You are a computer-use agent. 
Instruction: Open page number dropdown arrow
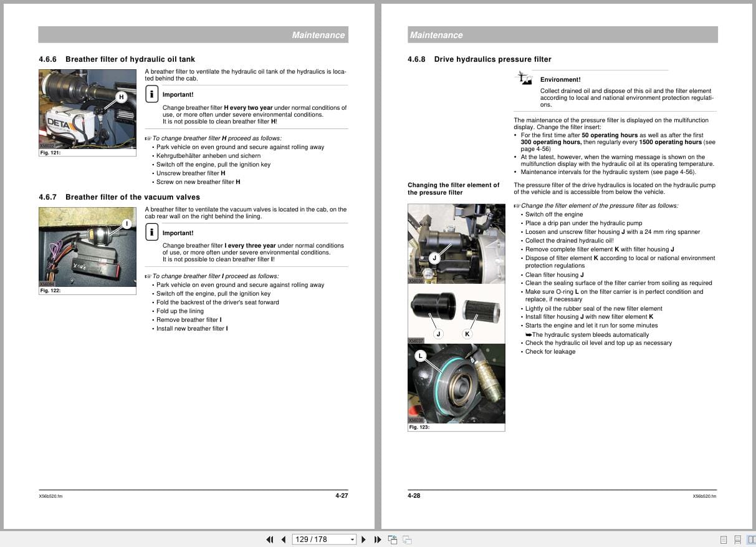[x=352, y=540]
